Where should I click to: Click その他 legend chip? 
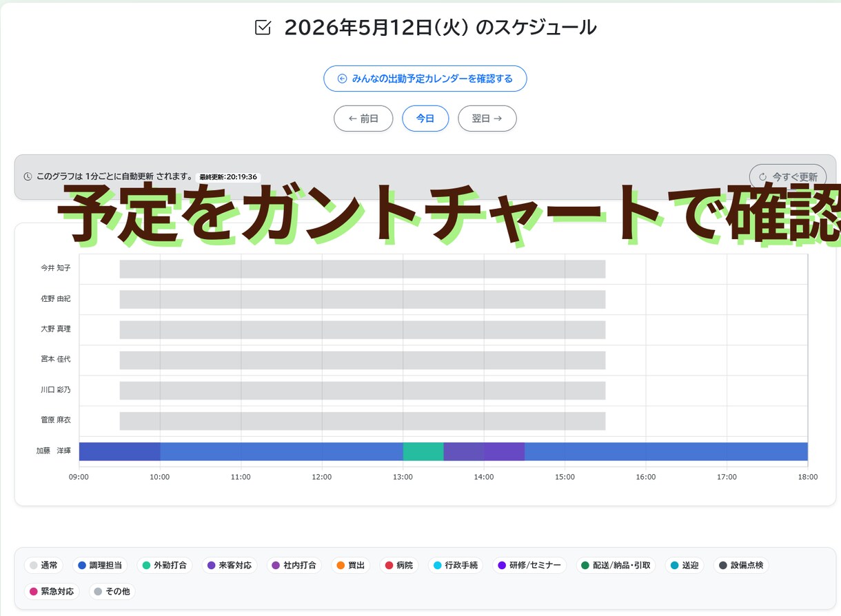tap(112, 591)
